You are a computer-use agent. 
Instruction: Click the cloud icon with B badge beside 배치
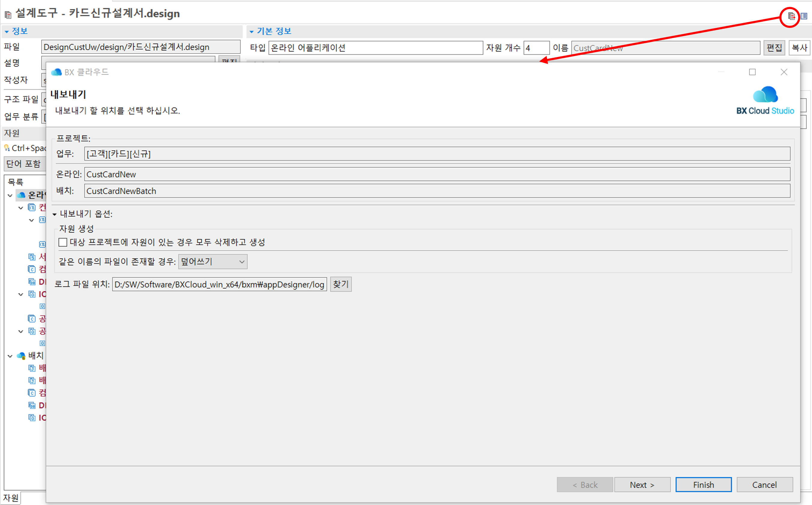(21, 356)
